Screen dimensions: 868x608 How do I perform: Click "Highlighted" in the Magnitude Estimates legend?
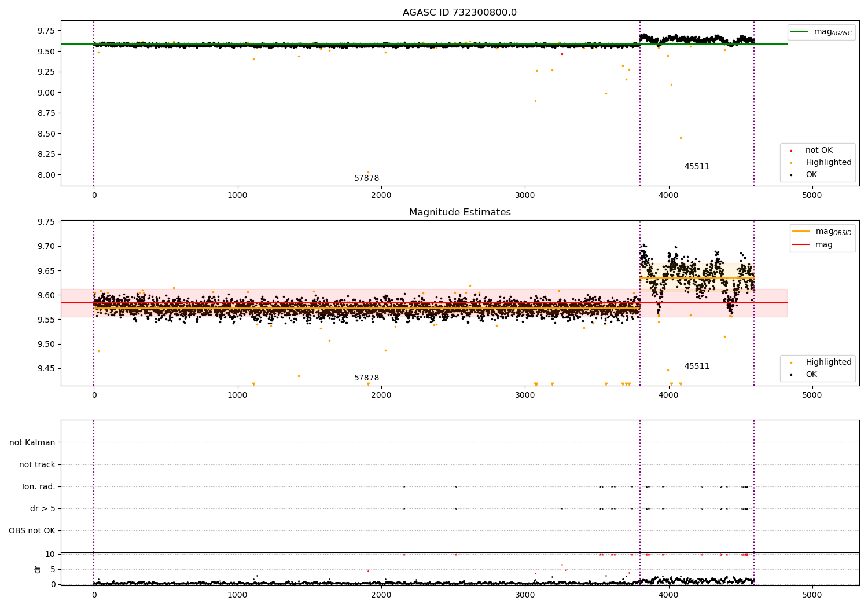pos(829,362)
